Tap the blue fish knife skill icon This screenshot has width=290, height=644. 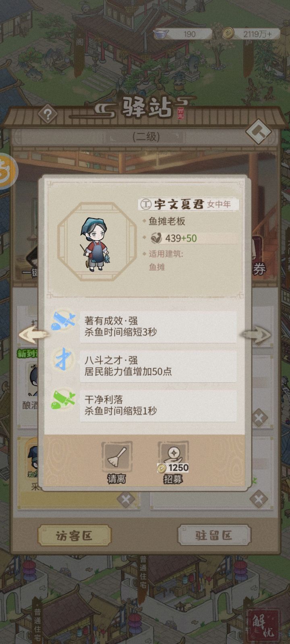click(63, 320)
